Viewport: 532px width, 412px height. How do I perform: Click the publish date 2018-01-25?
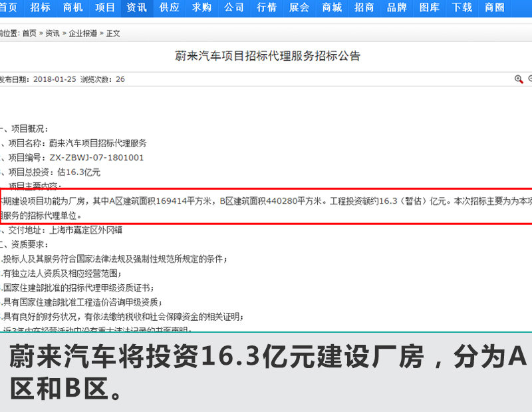(55, 79)
